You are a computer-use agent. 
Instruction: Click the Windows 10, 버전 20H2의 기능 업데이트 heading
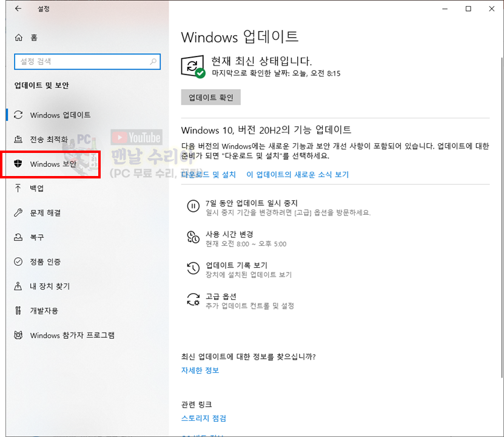coord(266,130)
